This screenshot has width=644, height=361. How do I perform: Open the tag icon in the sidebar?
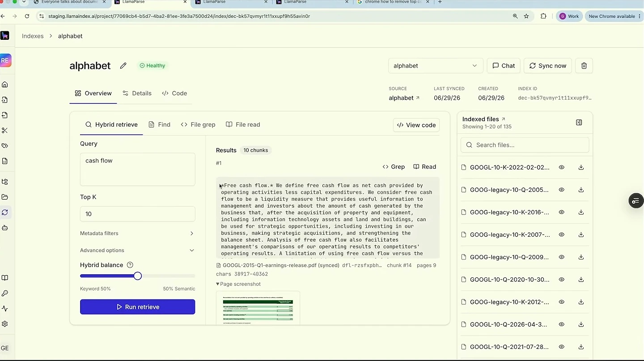[x=5, y=146]
